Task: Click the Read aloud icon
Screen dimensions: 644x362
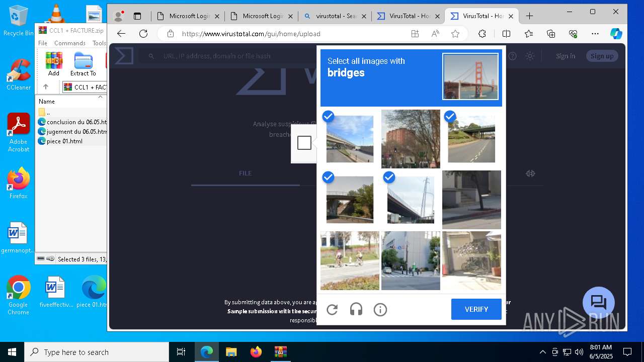Action: [x=435, y=34]
